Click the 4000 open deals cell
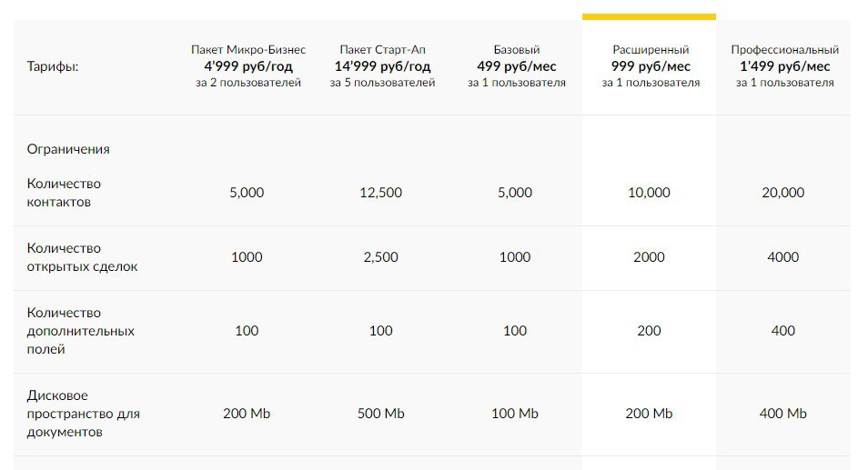The image size is (868, 470). click(x=783, y=257)
